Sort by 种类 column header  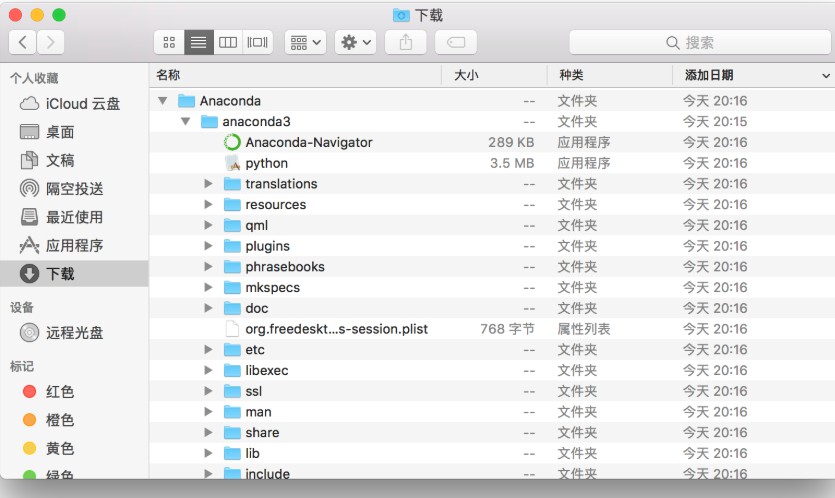[x=610, y=75]
